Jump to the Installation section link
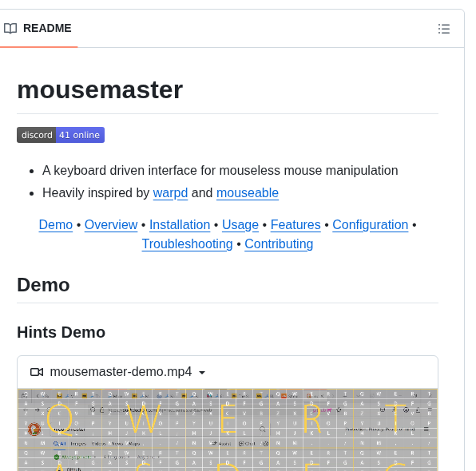 [x=180, y=225]
